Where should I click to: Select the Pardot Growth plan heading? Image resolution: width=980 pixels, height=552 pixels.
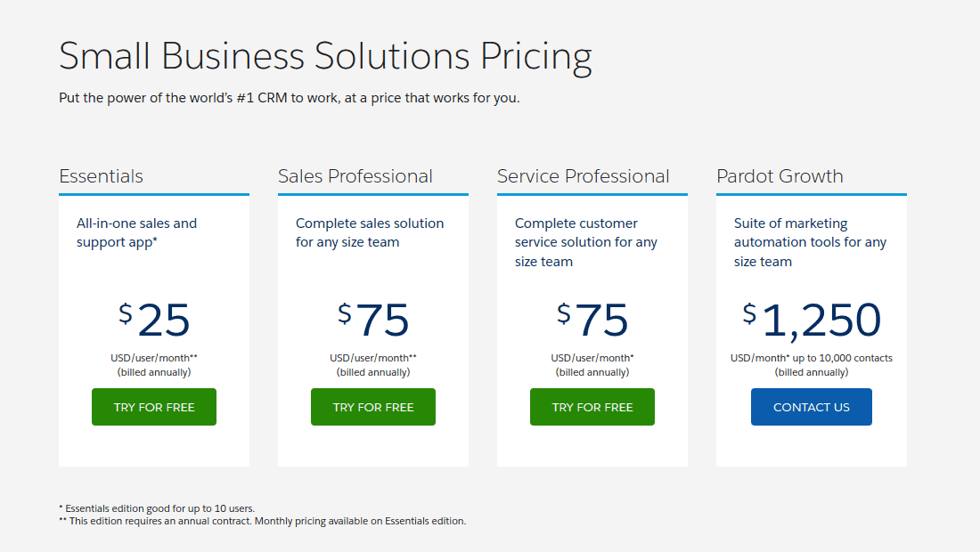(780, 176)
